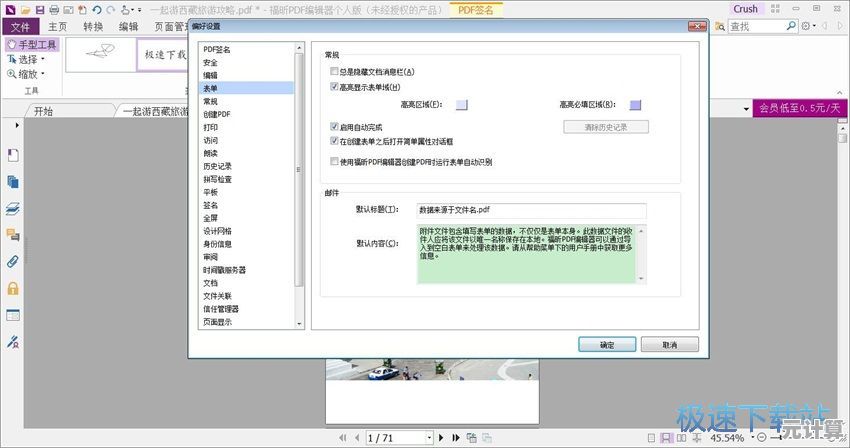Uncheck 高亮显示表单域 checkbox
The height and width of the screenshot is (448, 850).
[x=335, y=87]
